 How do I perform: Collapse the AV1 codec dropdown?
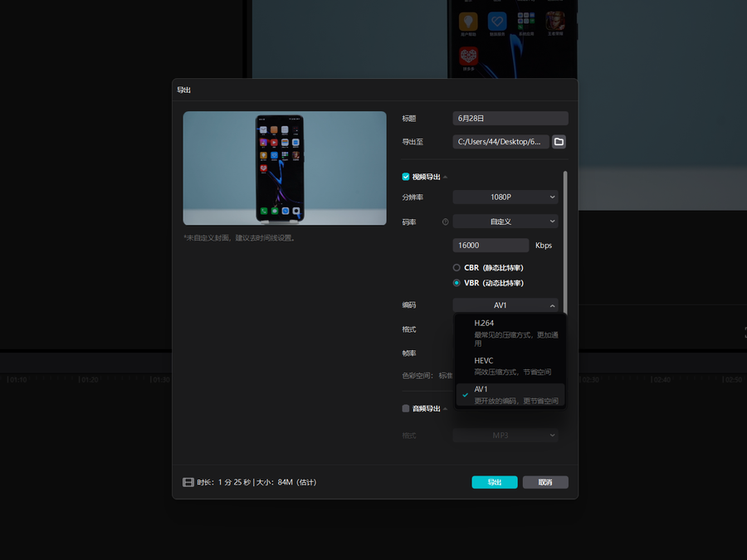(505, 305)
